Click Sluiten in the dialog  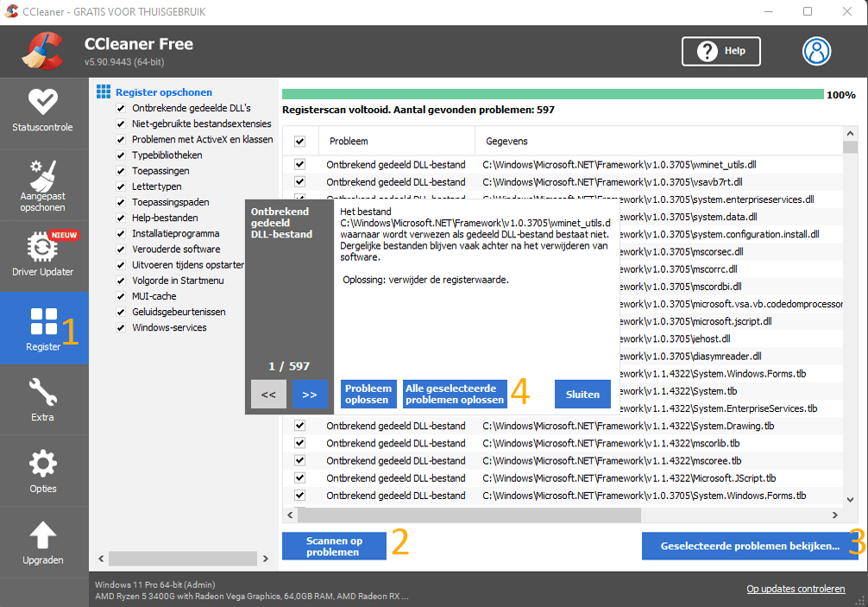click(582, 395)
